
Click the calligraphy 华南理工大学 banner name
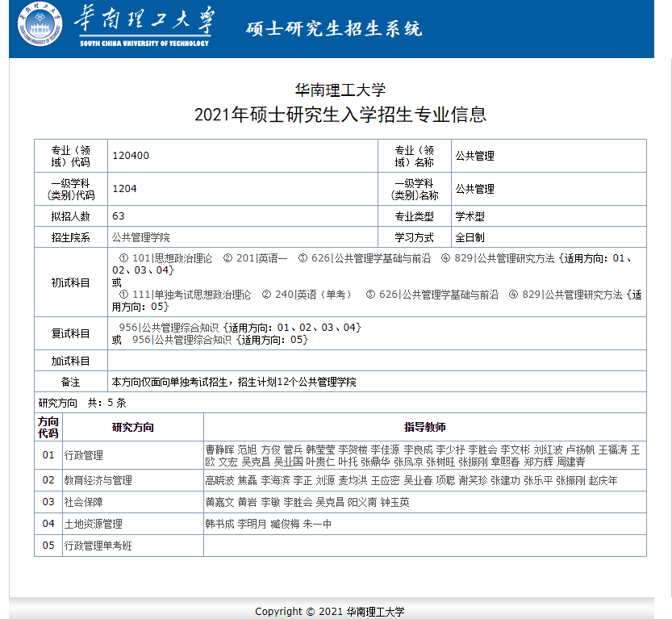coord(144,19)
